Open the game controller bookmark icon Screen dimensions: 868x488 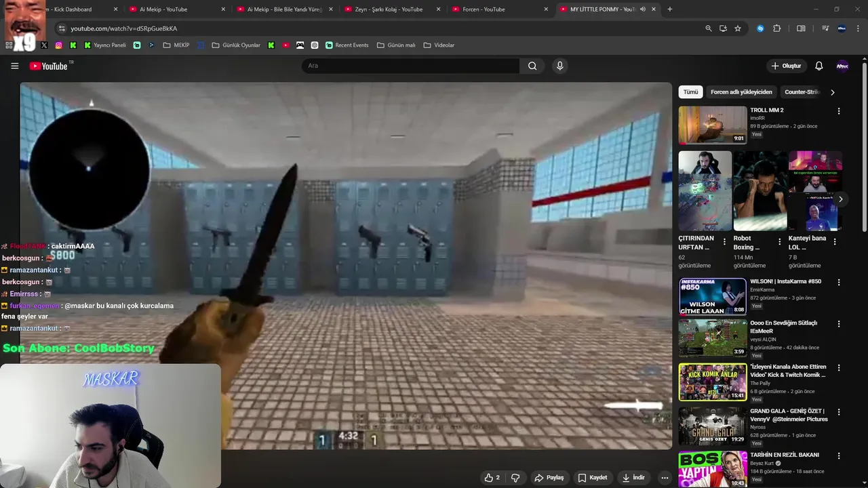pyautogui.click(x=300, y=45)
